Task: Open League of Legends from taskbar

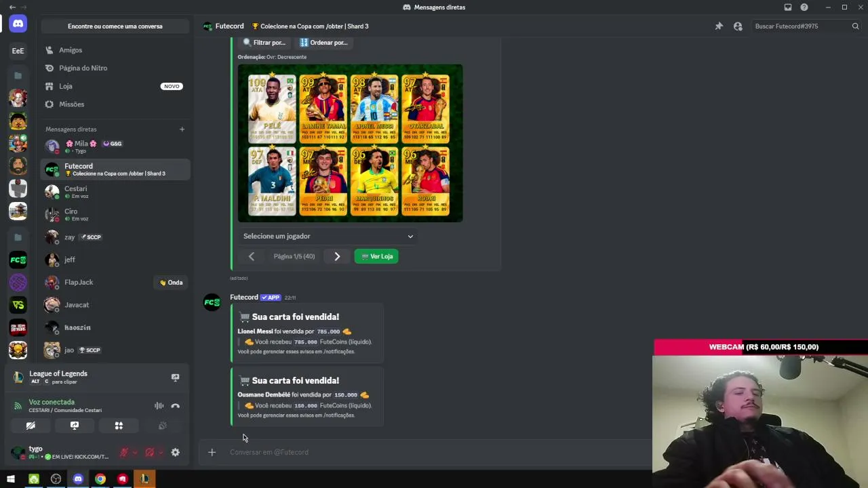Action: 144,479
